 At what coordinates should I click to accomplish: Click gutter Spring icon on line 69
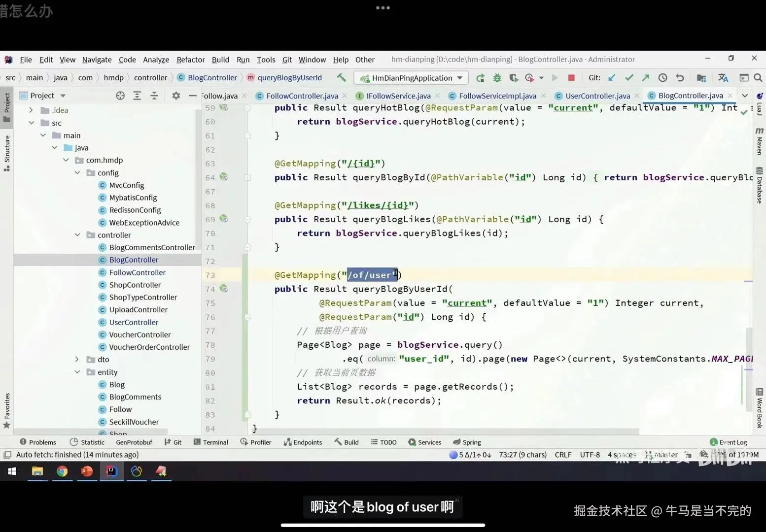click(224, 219)
